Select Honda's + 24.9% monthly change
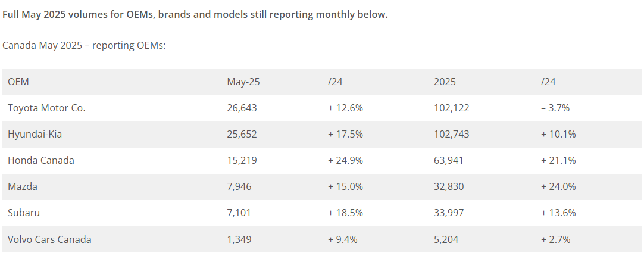The width and height of the screenshot is (644, 259). pyautogui.click(x=345, y=161)
